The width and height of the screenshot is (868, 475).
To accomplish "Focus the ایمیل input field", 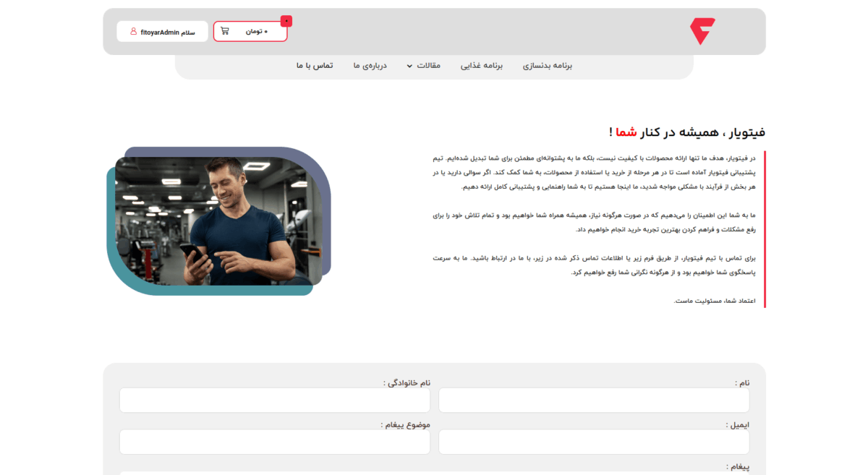I will click(594, 442).
